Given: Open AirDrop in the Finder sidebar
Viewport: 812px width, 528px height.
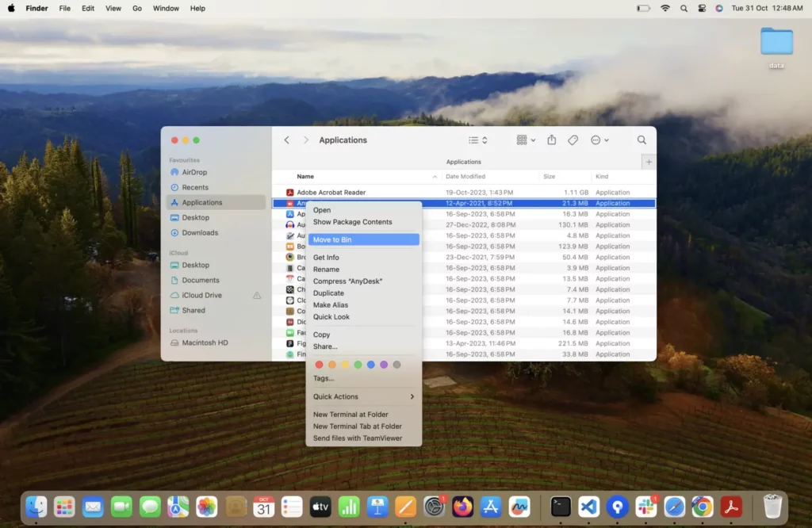Looking at the screenshot, I should coord(194,172).
